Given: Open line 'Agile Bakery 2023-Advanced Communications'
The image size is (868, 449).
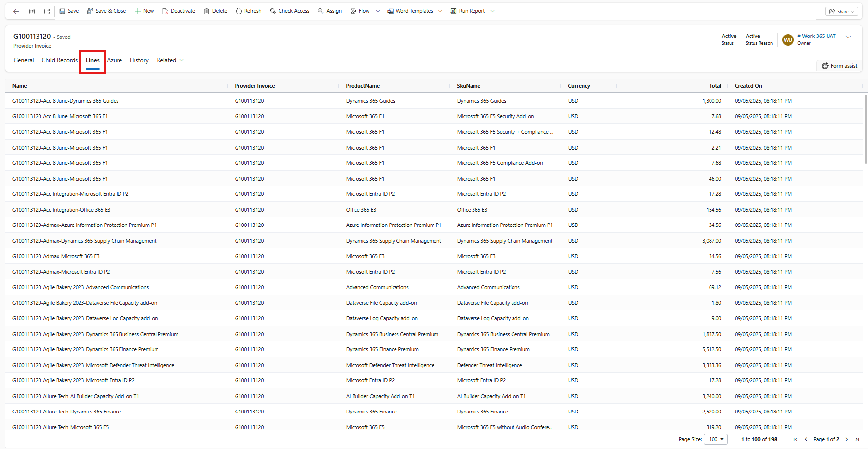Looking at the screenshot, I should click(80, 287).
